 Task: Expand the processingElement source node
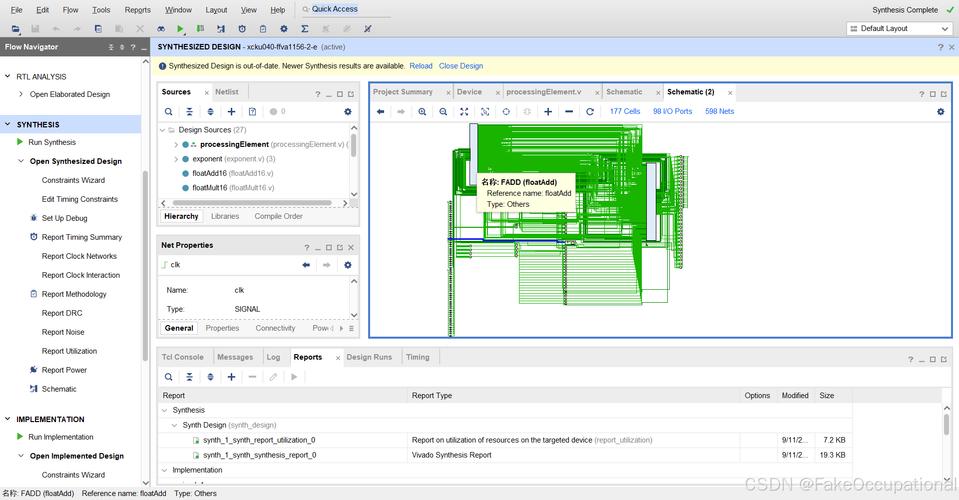(x=176, y=145)
